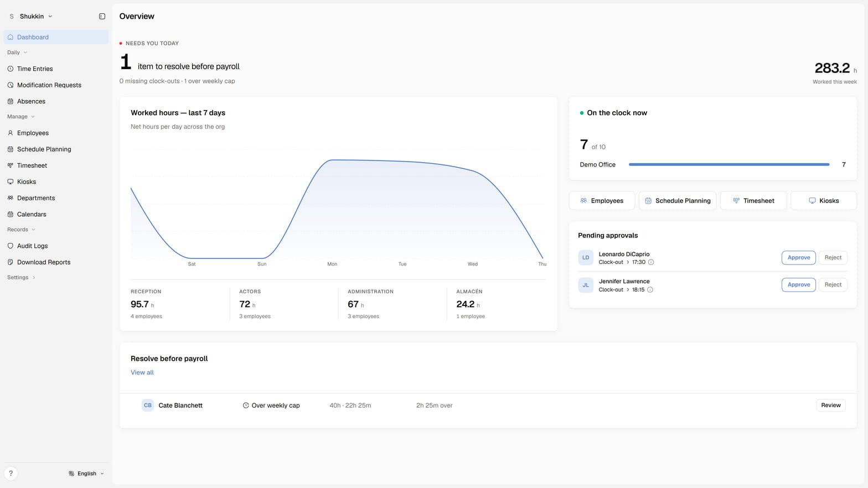
Task: Go to Modification Requests
Action: click(x=56, y=85)
